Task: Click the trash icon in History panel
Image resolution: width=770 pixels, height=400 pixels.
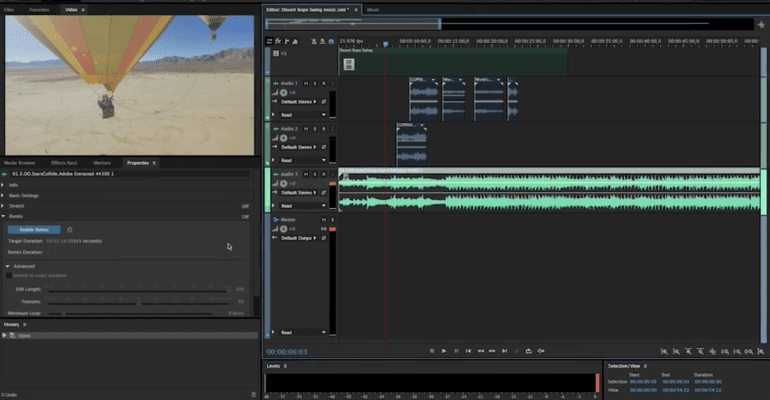Action: click(254, 394)
